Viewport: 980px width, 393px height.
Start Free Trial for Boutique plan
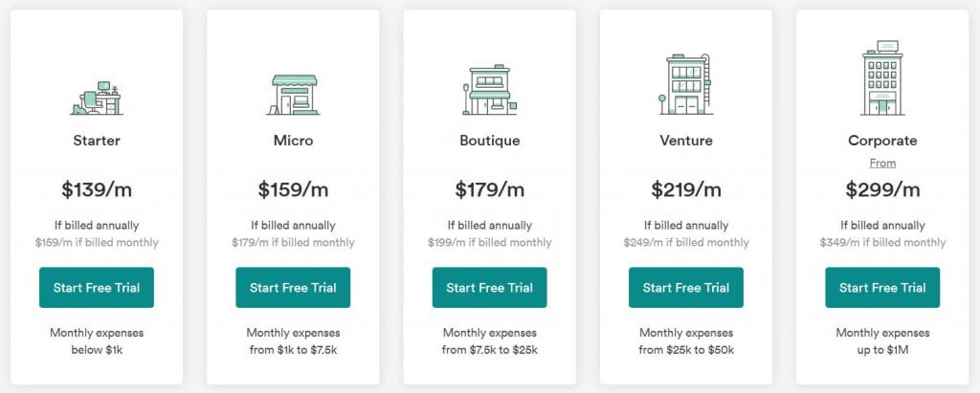click(x=489, y=288)
